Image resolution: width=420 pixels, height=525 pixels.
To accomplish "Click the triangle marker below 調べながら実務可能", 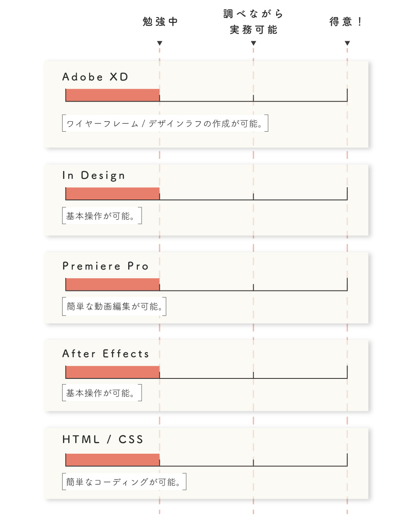I will (x=253, y=43).
